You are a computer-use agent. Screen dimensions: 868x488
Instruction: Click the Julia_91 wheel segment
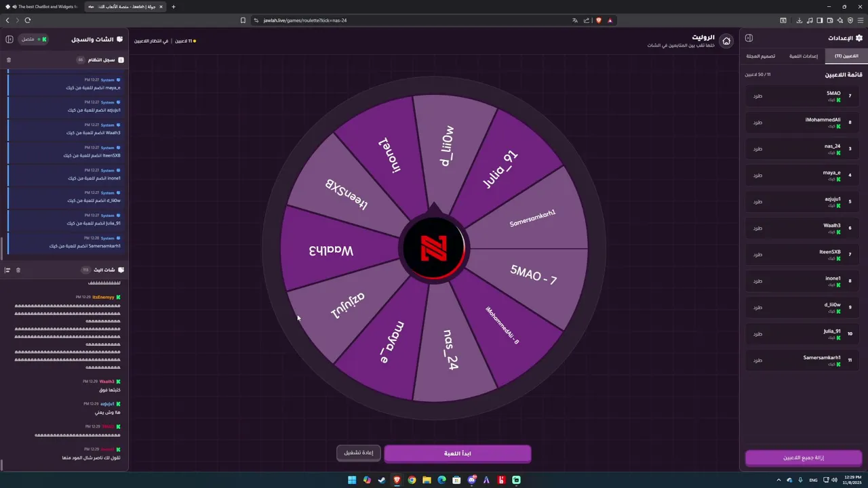(x=500, y=169)
